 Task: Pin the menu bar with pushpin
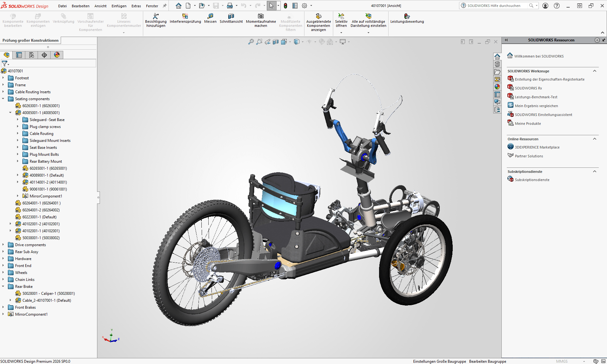(x=164, y=6)
